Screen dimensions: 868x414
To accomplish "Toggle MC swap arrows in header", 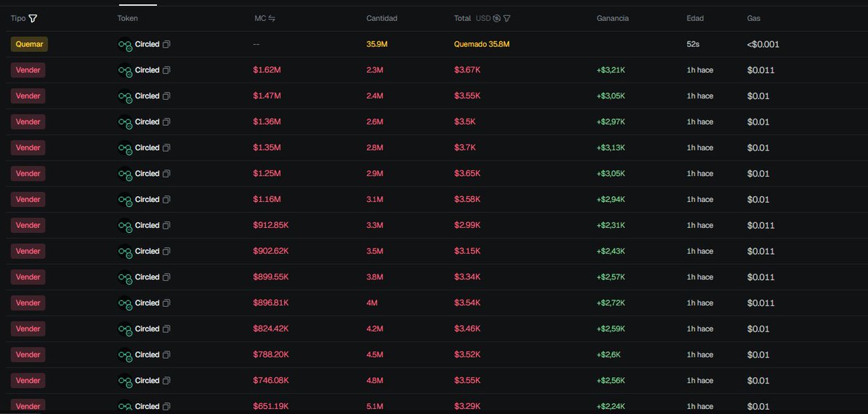I will [x=271, y=18].
